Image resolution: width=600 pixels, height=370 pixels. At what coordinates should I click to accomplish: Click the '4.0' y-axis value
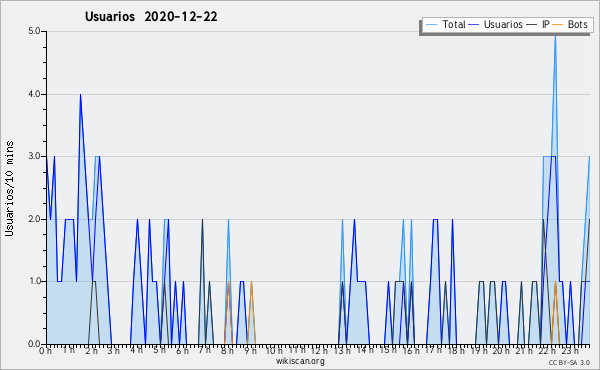point(34,94)
